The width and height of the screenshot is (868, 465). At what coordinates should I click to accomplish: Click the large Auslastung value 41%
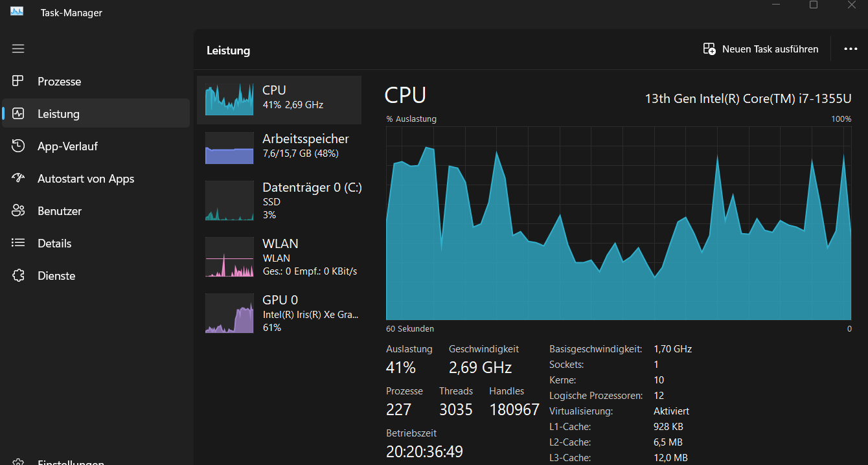401,368
